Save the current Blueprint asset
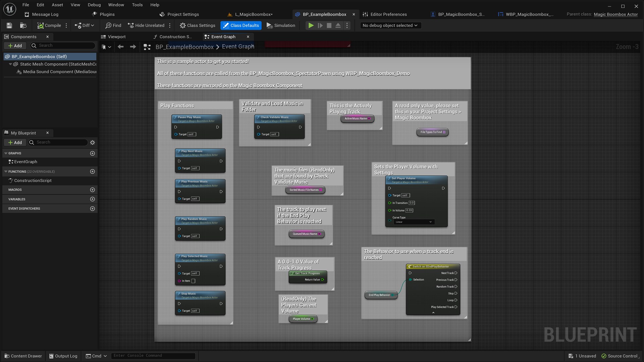The width and height of the screenshot is (644, 362). coord(9,25)
